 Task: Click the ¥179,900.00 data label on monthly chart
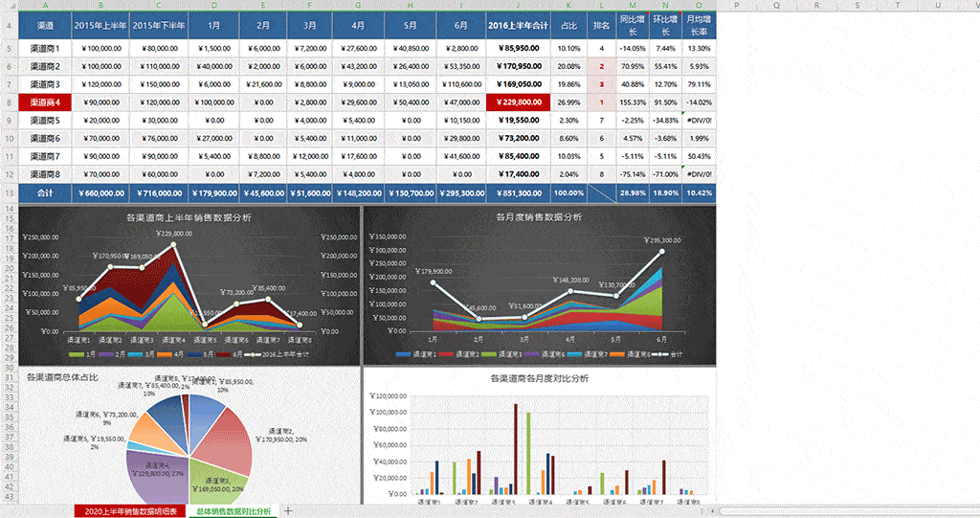pos(434,272)
